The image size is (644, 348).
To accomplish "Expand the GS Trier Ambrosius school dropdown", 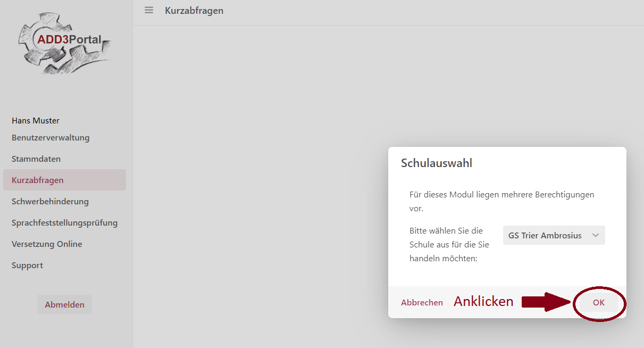I will coord(554,235).
